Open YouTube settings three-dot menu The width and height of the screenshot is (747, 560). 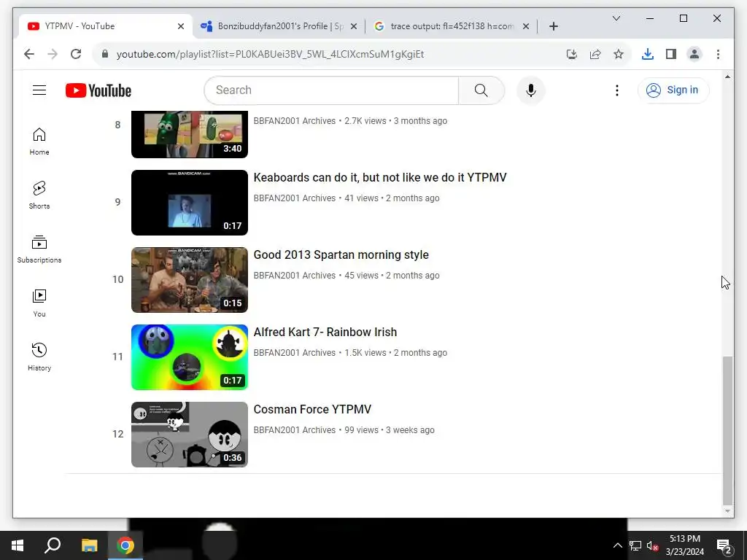(x=617, y=90)
